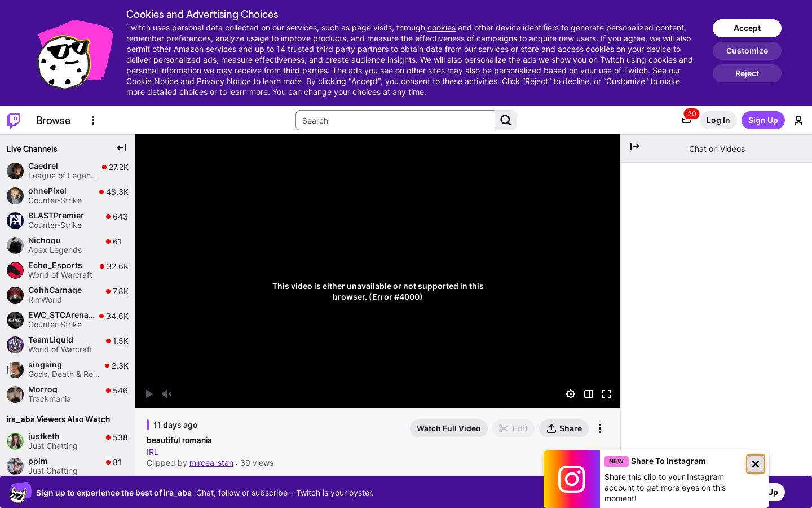The width and height of the screenshot is (812, 508).
Task: Click BLASTPremier's channel avatar
Action: tap(15, 221)
